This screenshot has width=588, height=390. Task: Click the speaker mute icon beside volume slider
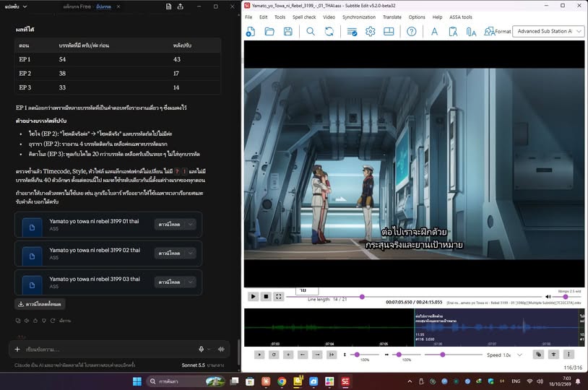(x=548, y=297)
